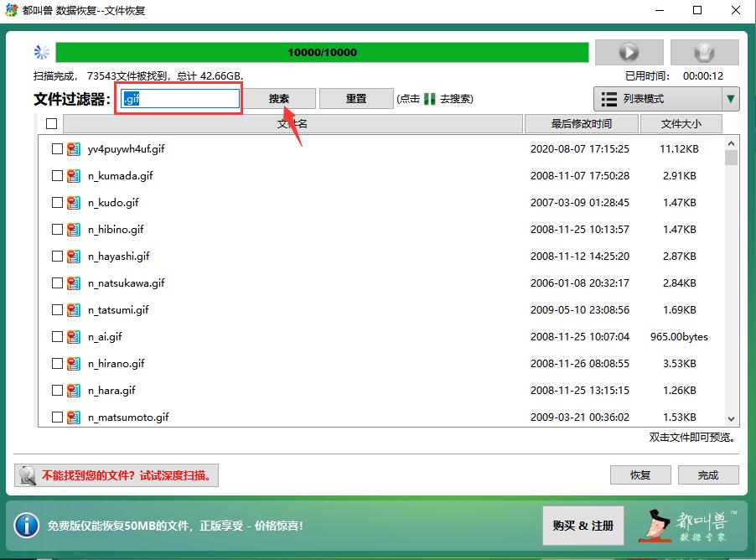Select the file name n_matsumoto.gif
Image resolution: width=756 pixels, height=560 pixels.
pos(128,417)
